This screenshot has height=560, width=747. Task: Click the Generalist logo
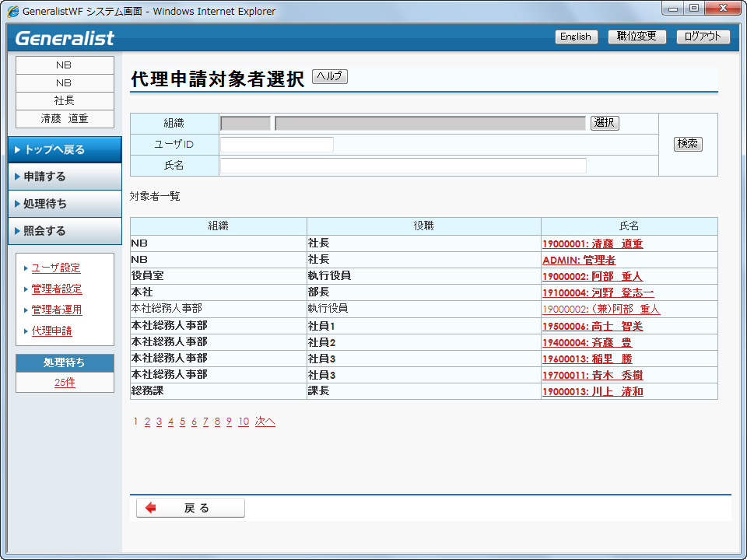(x=65, y=38)
